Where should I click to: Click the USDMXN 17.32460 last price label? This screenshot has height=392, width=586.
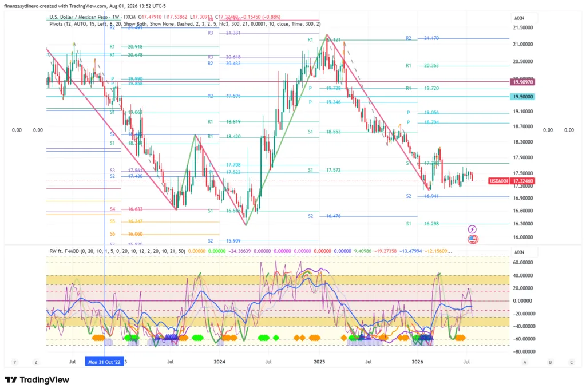tap(512, 181)
